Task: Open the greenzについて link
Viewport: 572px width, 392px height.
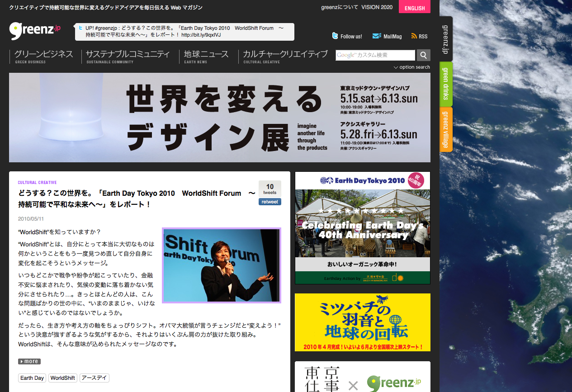Action: (340, 7)
